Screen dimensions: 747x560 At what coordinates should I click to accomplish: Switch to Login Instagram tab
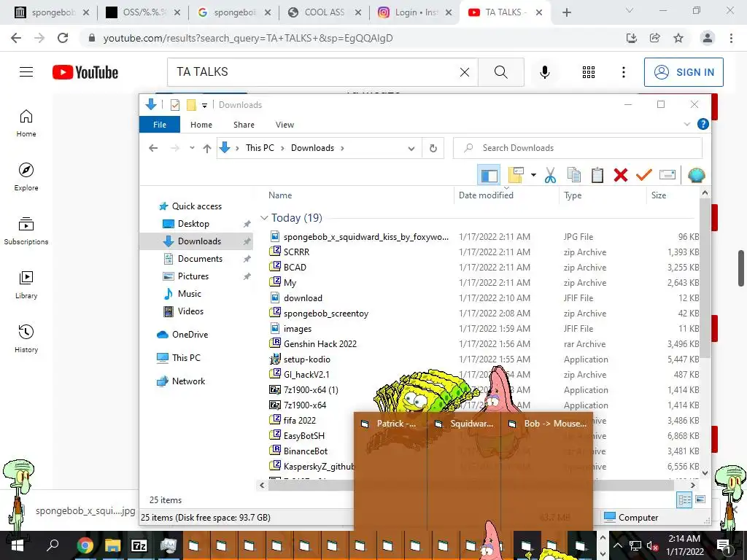tap(415, 12)
